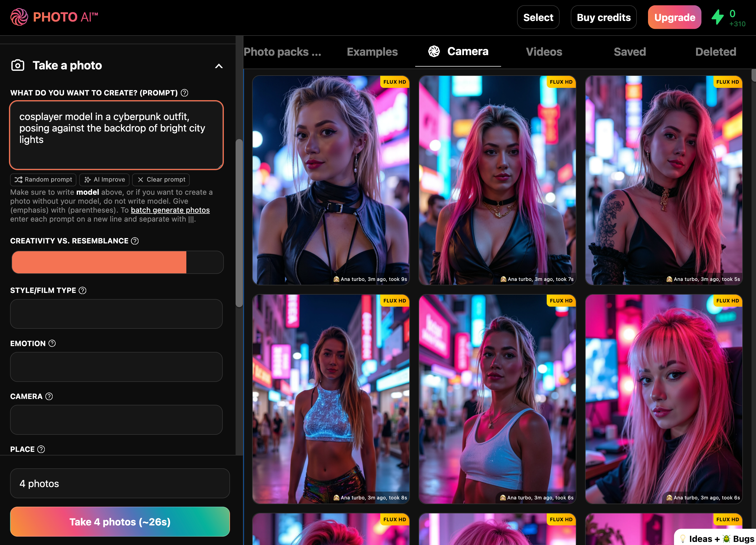Click the Photo AI logo icon
The width and height of the screenshot is (756, 545).
19,17
